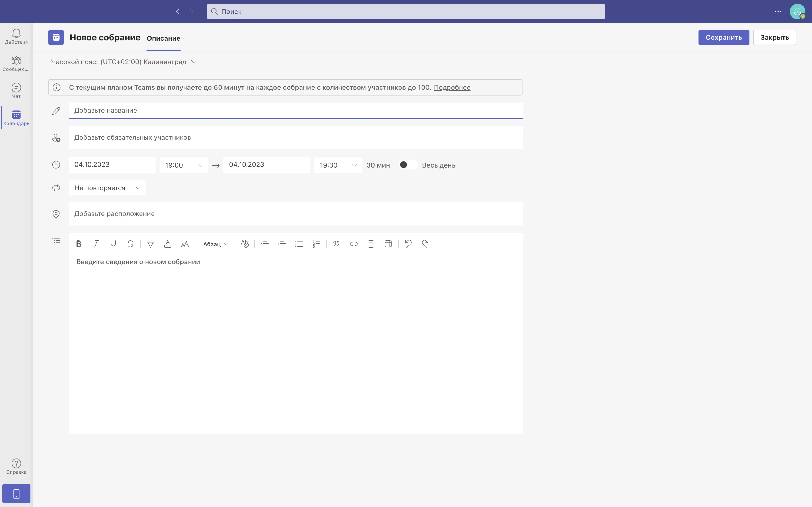The width and height of the screenshot is (812, 507).
Task: Toggle strikethrough formatting
Action: pyautogui.click(x=130, y=244)
